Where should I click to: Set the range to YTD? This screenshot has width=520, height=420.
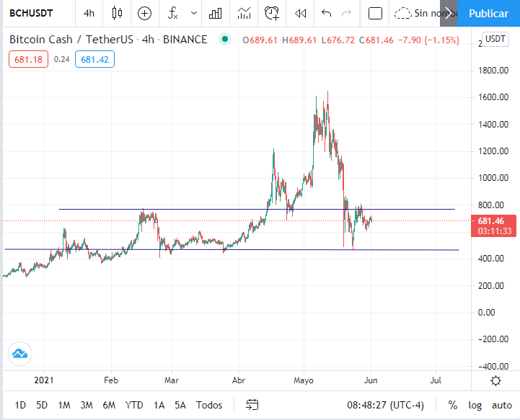[134, 405]
